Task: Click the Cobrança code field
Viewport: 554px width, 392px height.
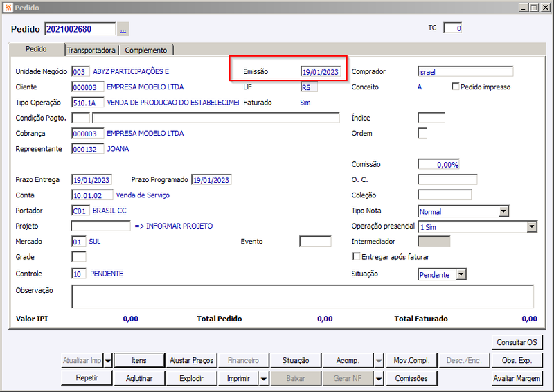Action: point(88,133)
